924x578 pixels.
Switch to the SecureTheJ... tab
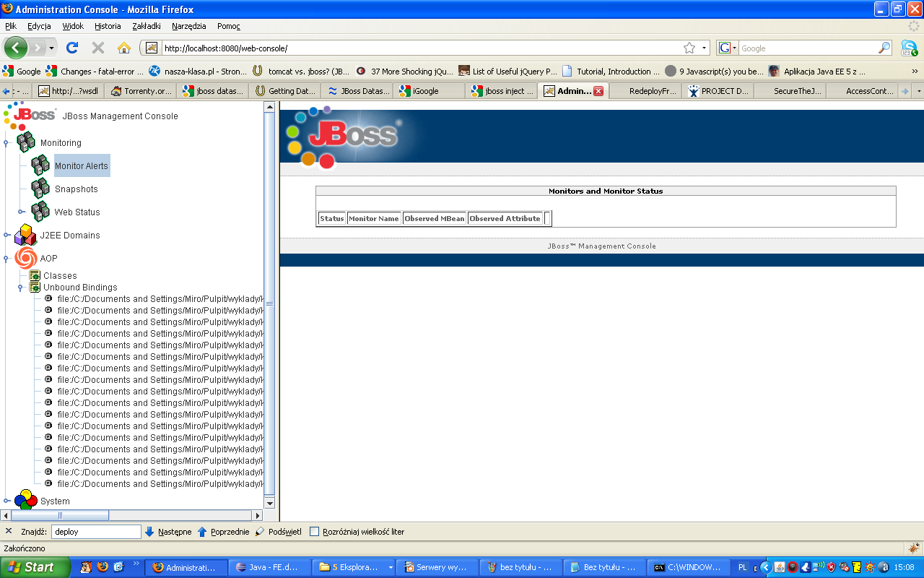pos(790,91)
